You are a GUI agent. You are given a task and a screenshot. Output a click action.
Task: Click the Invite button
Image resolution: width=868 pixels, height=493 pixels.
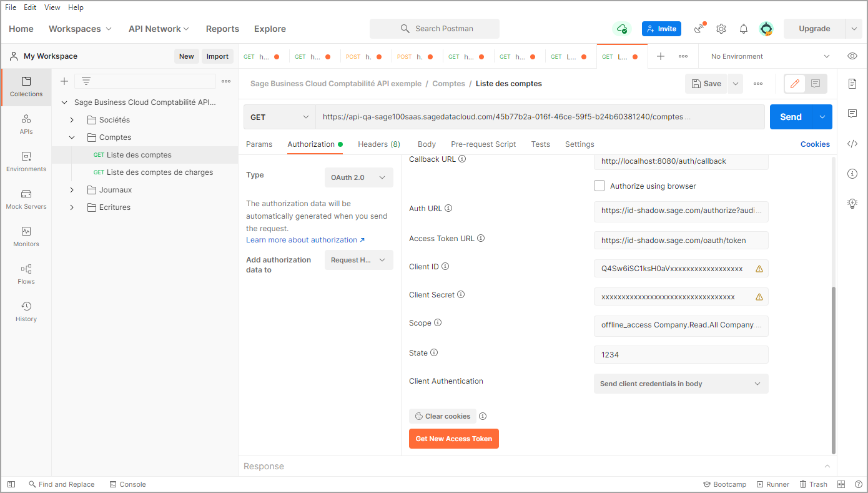click(661, 29)
